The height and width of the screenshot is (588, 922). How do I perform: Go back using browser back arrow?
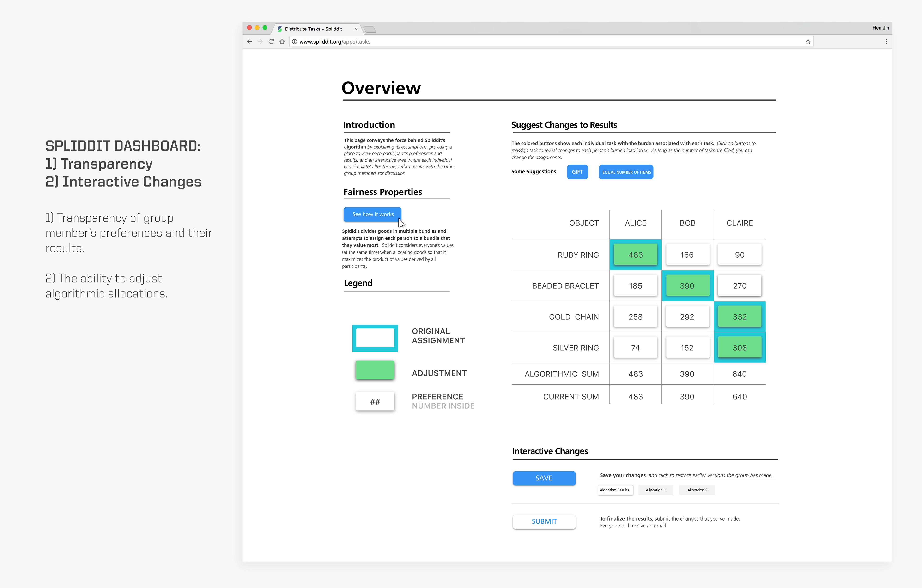[x=249, y=42]
